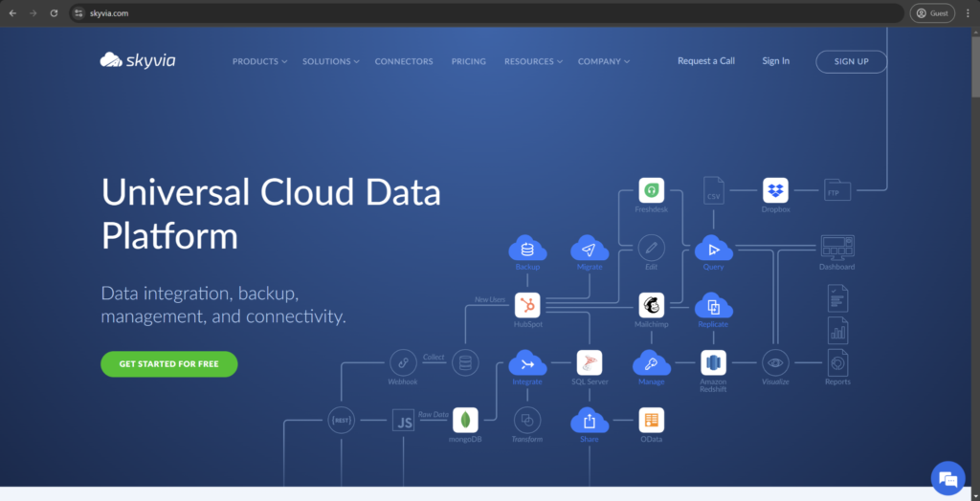The width and height of the screenshot is (980, 501).
Task: Expand the Resources dropdown menu
Action: click(x=533, y=61)
